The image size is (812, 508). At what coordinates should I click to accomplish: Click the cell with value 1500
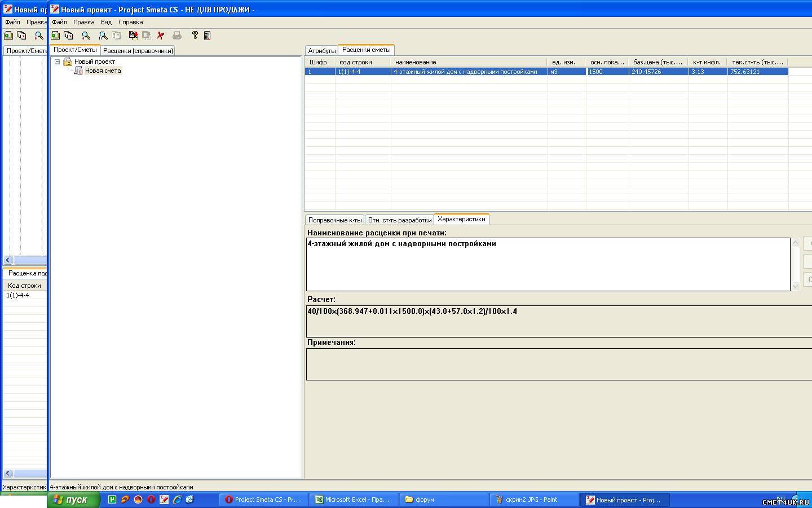(x=607, y=72)
